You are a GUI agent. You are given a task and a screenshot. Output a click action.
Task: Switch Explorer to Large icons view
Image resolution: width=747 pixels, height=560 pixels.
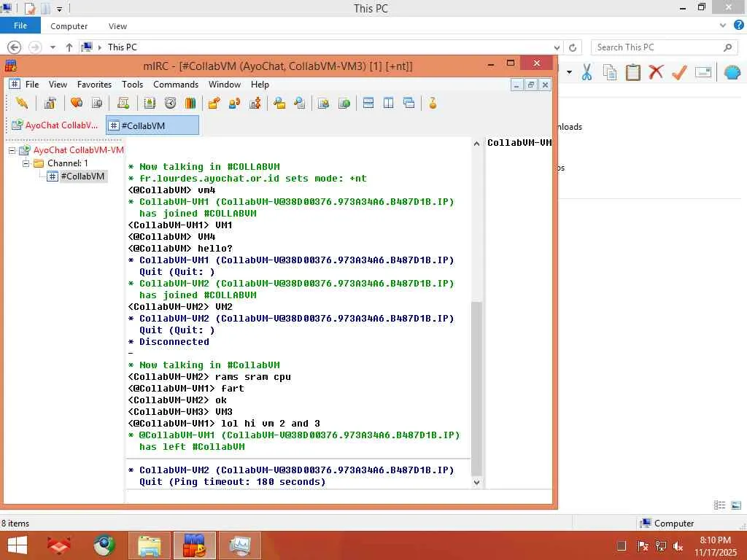736,505
